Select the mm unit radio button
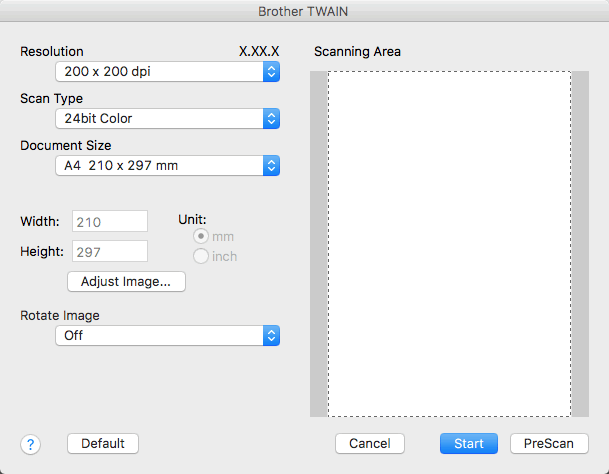Screen dimensions: 609x474 tap(201, 236)
